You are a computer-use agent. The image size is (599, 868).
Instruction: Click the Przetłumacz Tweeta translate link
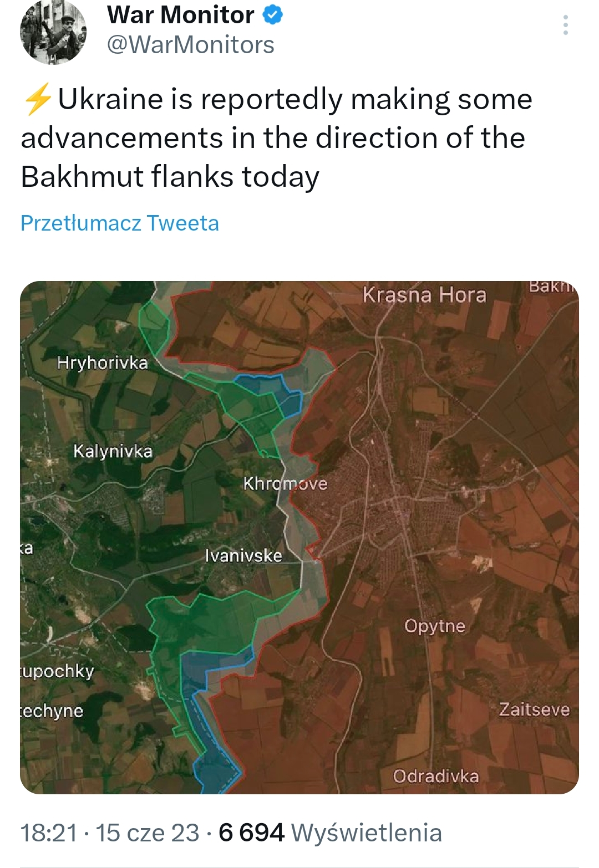tap(120, 223)
